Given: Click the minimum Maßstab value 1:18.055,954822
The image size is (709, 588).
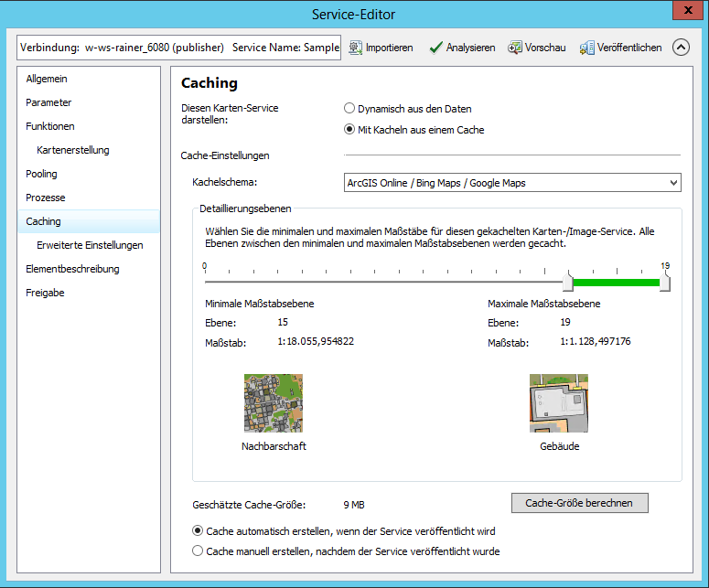Looking at the screenshot, I should coord(316,341).
